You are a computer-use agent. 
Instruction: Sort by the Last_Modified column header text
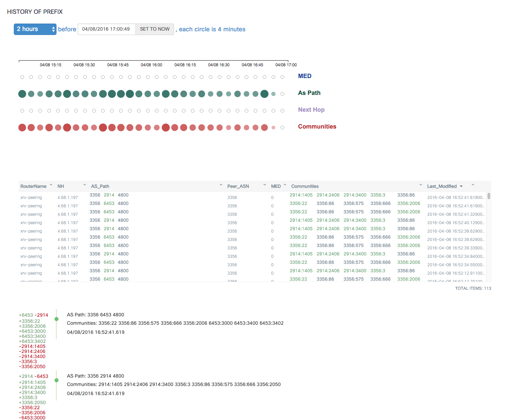pyautogui.click(x=442, y=186)
